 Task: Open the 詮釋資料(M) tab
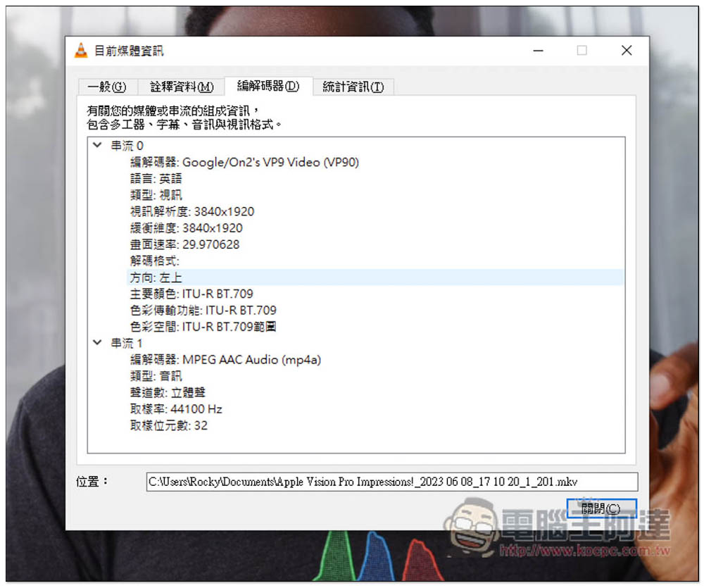(x=182, y=87)
